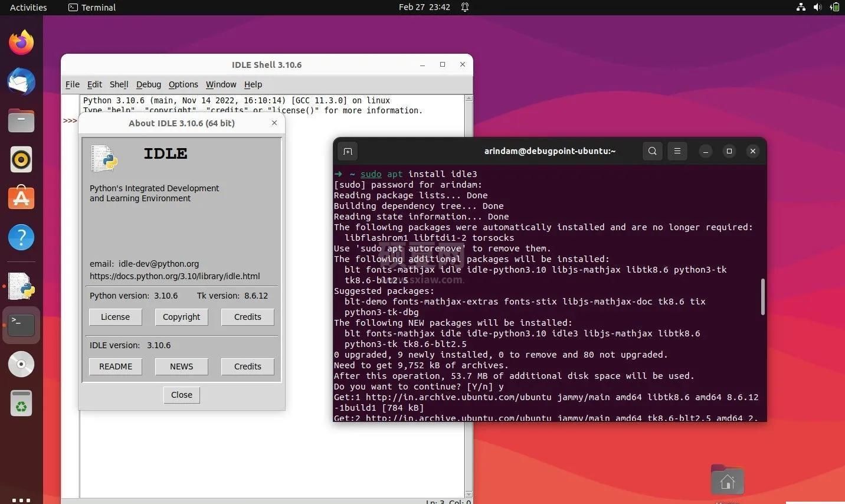Click the docs.python.org idle.html URL text
Screen dimensions: 845x504
175,276
